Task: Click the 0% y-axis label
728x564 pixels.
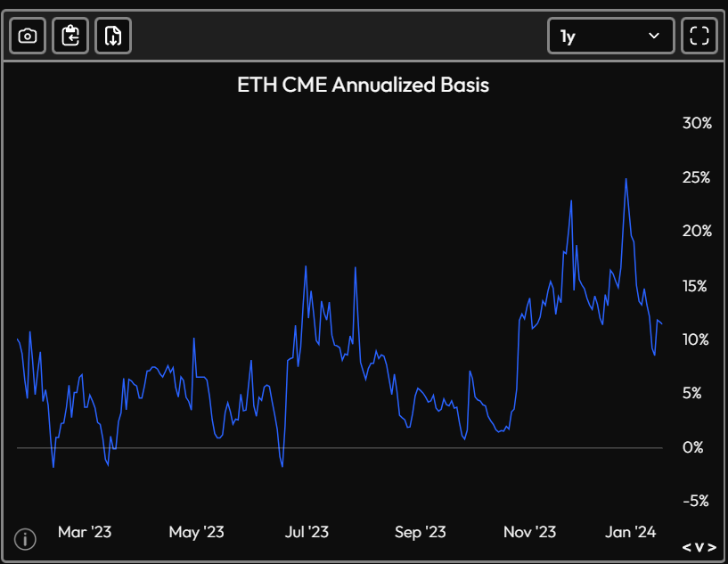Action: tap(692, 447)
